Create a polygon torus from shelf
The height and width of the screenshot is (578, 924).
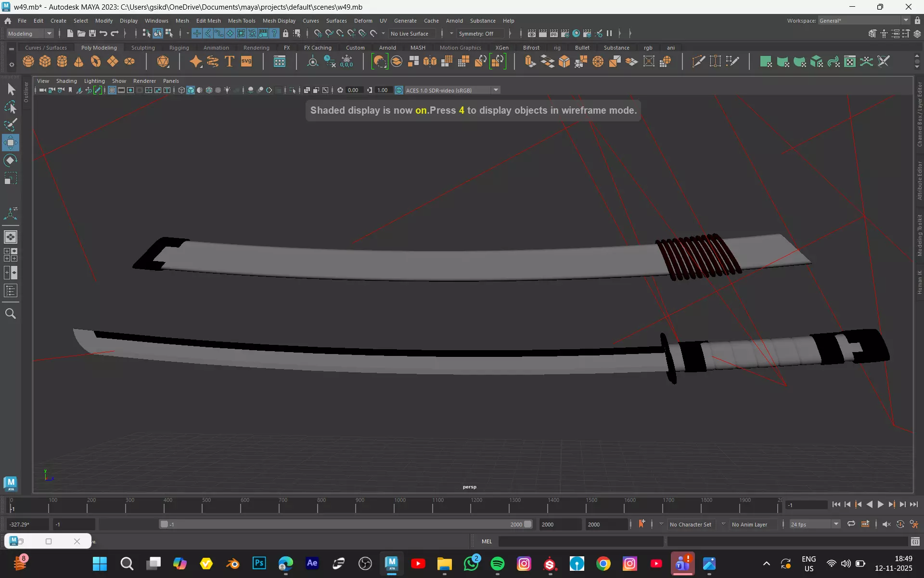tap(96, 62)
